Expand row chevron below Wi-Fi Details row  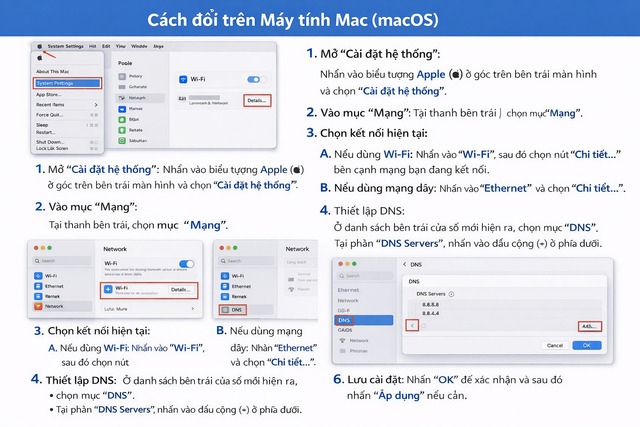point(193,309)
